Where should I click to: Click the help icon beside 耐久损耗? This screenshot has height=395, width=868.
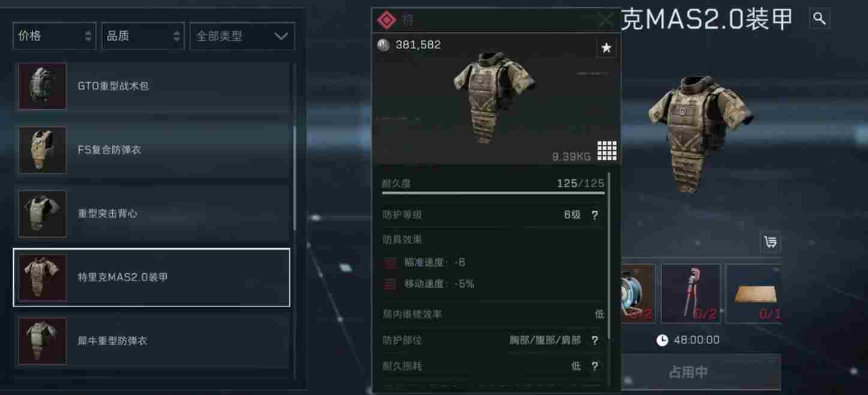point(594,366)
